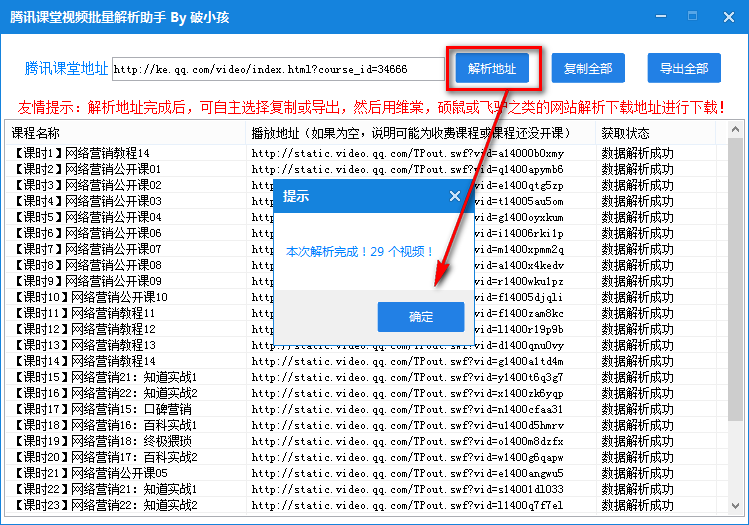Click the 本次解析完成！29 个视频 message

point(359,252)
